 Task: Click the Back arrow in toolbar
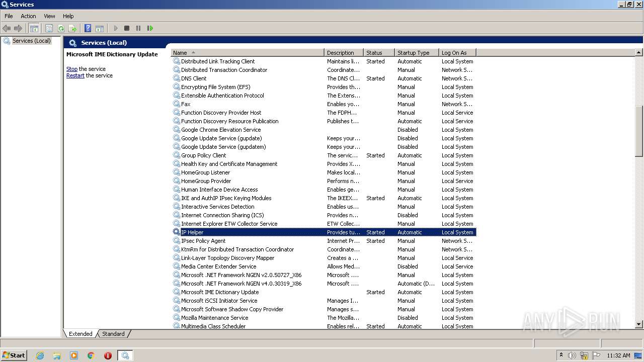7,29
